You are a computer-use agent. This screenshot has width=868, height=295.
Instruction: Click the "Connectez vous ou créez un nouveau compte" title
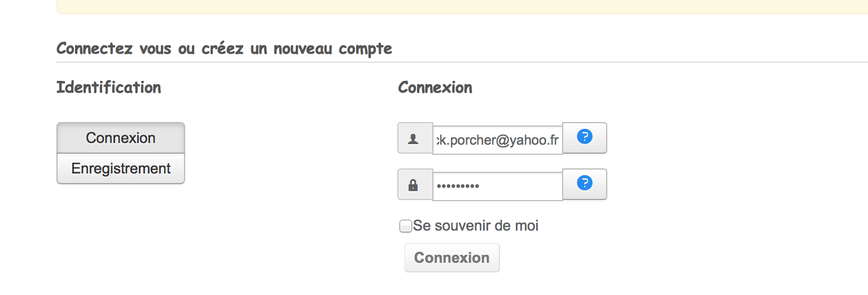point(224,49)
